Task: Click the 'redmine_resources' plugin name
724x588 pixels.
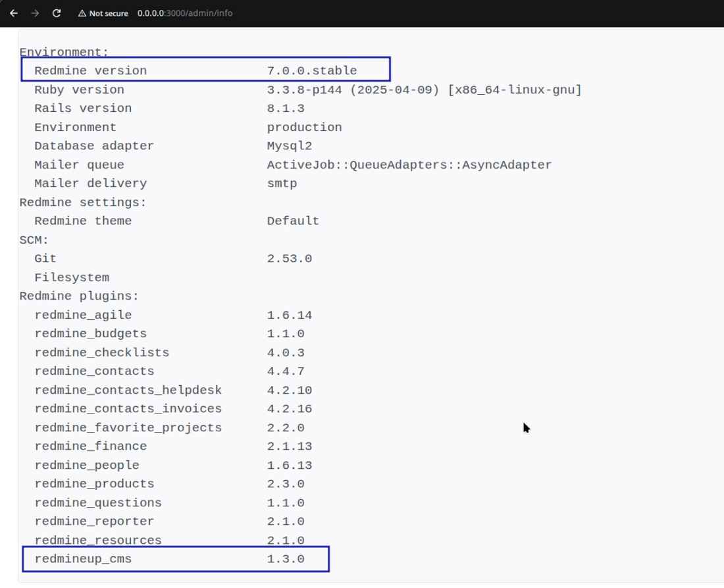Action: [98, 540]
